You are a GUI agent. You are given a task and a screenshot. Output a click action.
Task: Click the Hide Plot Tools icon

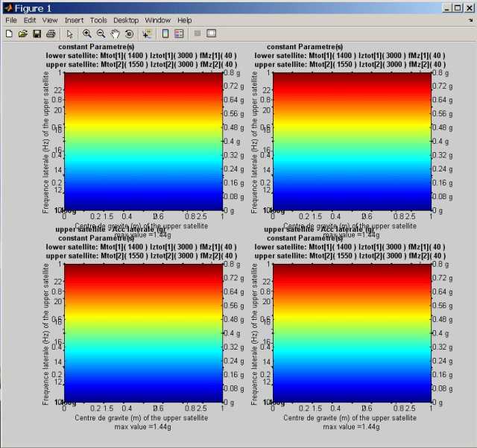(x=198, y=34)
